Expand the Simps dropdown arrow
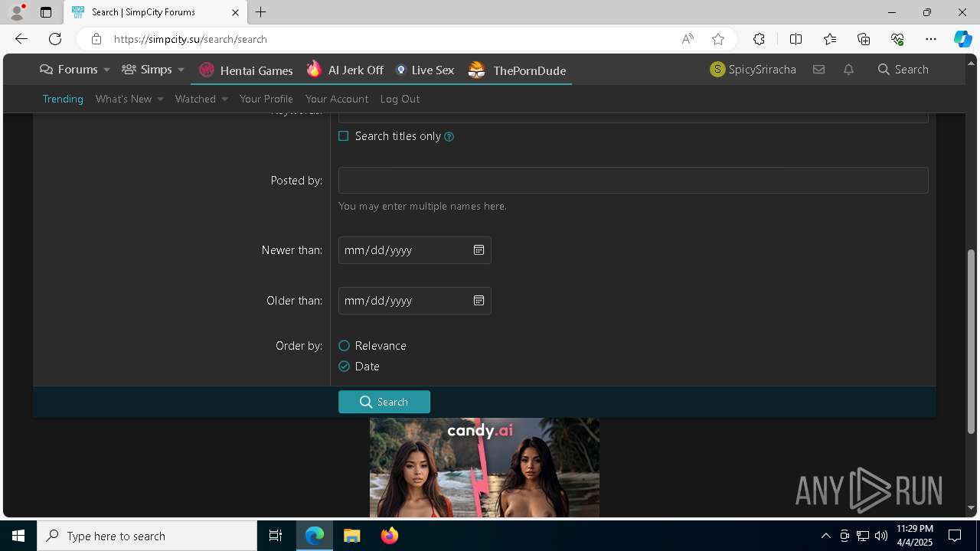 pyautogui.click(x=181, y=70)
